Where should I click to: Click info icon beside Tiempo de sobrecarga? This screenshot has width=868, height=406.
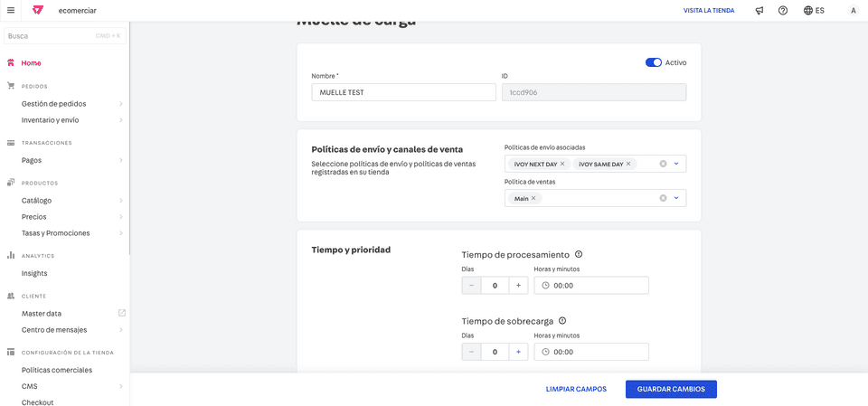click(x=562, y=320)
